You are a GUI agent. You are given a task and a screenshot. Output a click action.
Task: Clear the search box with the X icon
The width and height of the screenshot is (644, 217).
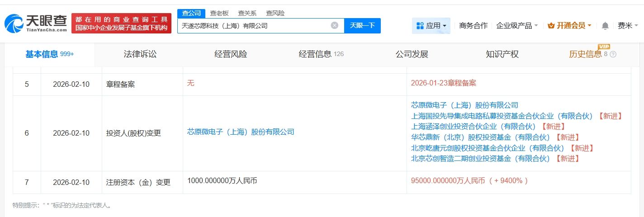[x=335, y=25]
